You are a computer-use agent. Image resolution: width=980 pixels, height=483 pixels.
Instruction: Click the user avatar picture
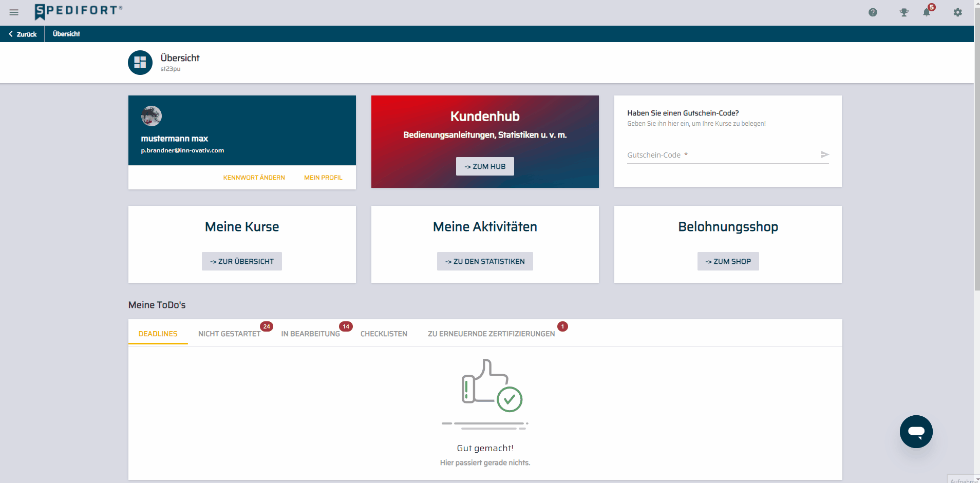point(152,116)
